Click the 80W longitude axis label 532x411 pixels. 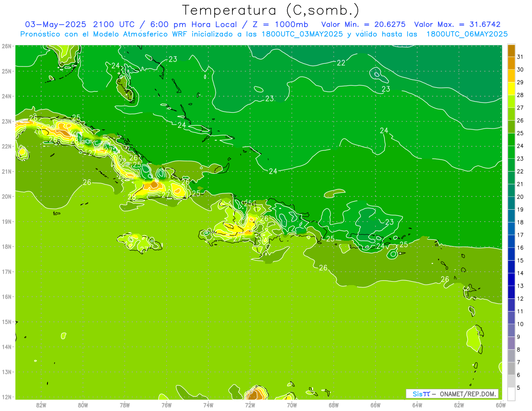[x=82, y=405]
